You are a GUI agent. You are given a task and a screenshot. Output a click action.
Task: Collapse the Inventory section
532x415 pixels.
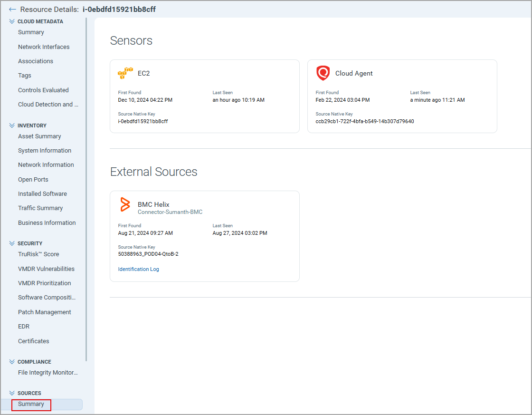(12, 125)
